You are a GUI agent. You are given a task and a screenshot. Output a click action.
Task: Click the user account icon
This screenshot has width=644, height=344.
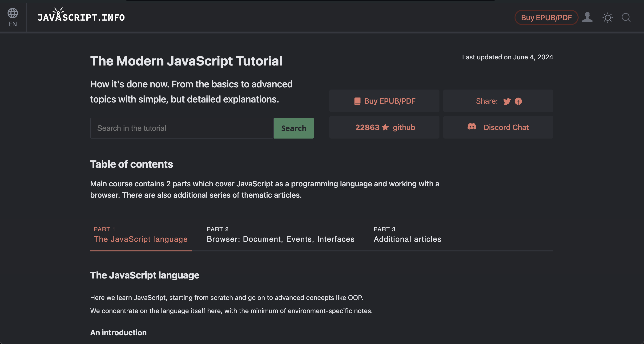click(x=587, y=17)
